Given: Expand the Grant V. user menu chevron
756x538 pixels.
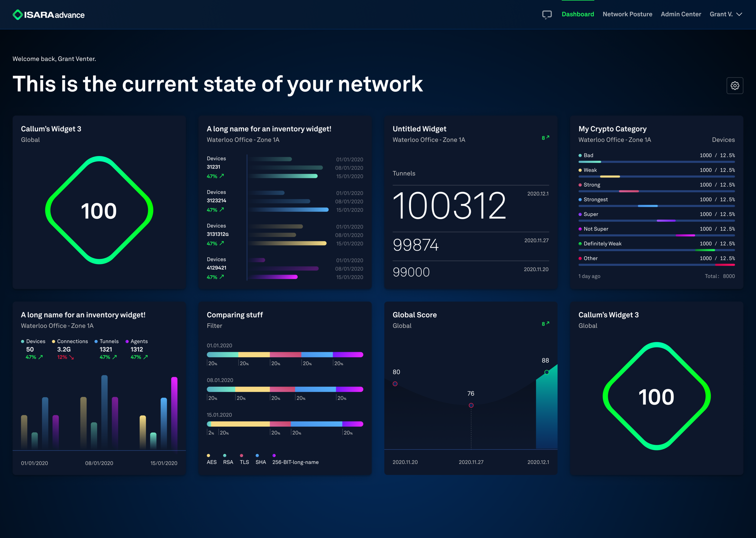Looking at the screenshot, I should click(x=739, y=14).
